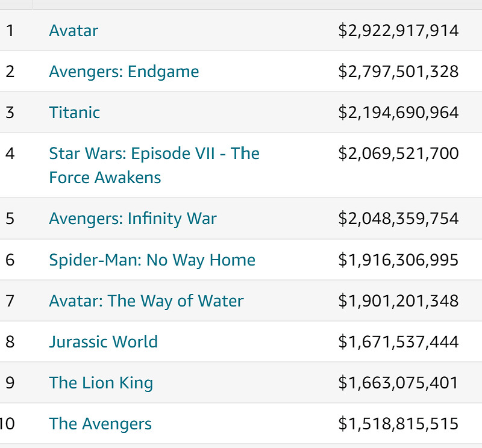Open The Lion King link

coord(101,383)
